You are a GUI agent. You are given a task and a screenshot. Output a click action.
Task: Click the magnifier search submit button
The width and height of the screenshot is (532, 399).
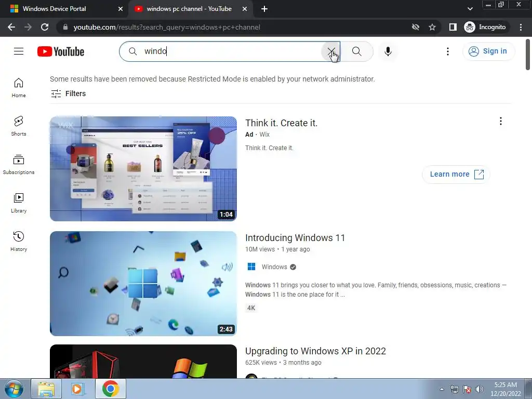point(356,51)
